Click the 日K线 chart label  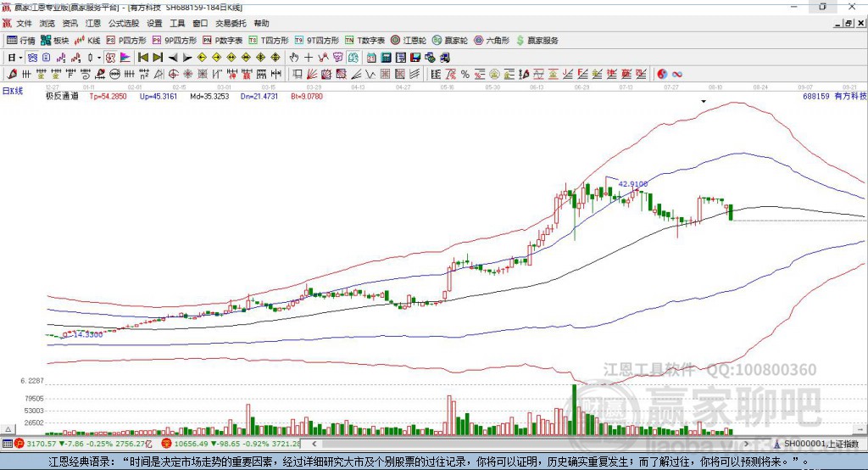pos(13,91)
